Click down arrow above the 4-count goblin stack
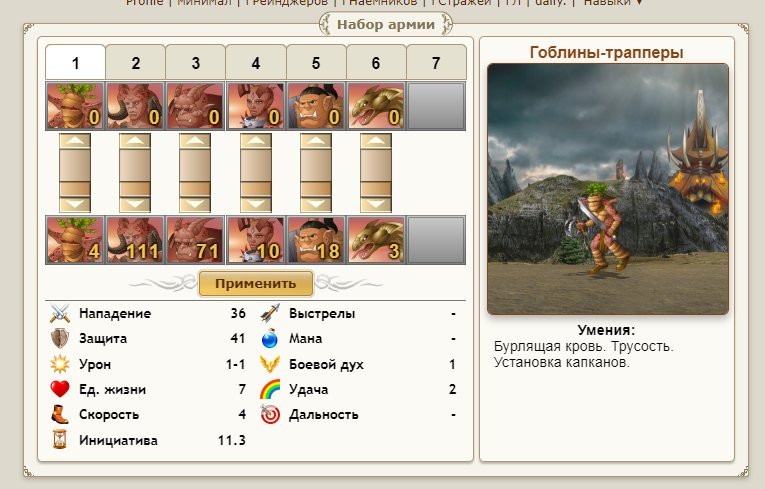 pyautogui.click(x=75, y=204)
